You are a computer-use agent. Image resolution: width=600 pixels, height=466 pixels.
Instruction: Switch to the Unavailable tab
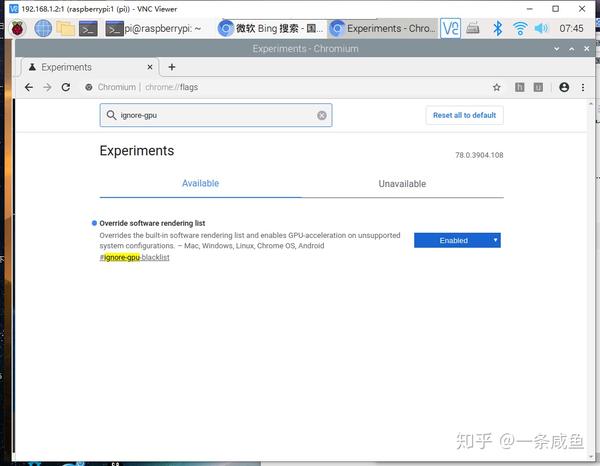click(x=402, y=184)
